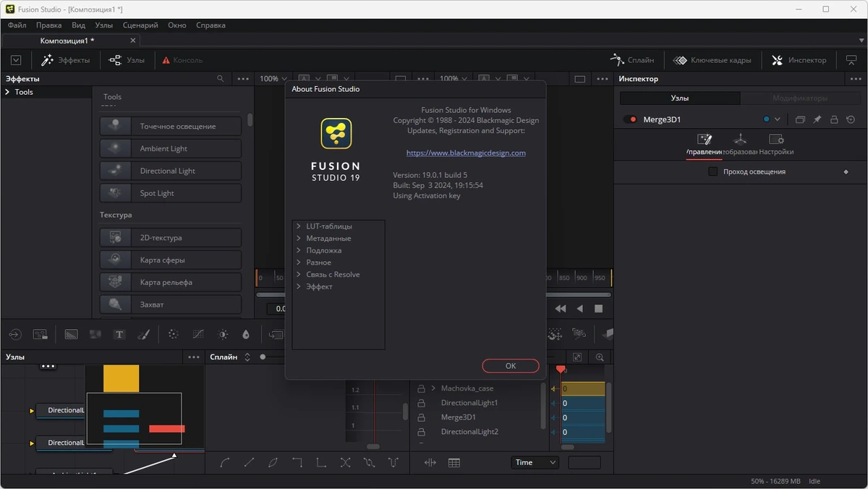868x489 pixels.
Task: Add a Text+ tool from the toolbar
Action: coord(119,334)
